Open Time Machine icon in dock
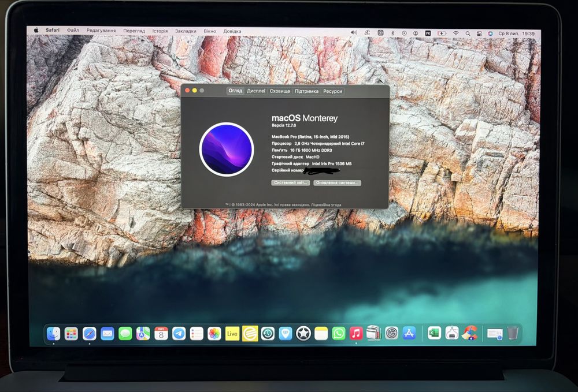 coord(268,334)
